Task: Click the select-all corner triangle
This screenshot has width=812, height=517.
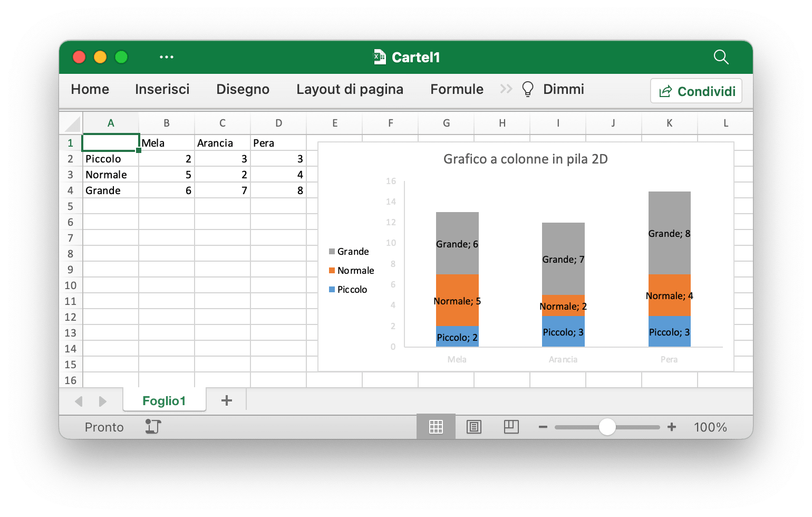Action: tap(72, 123)
